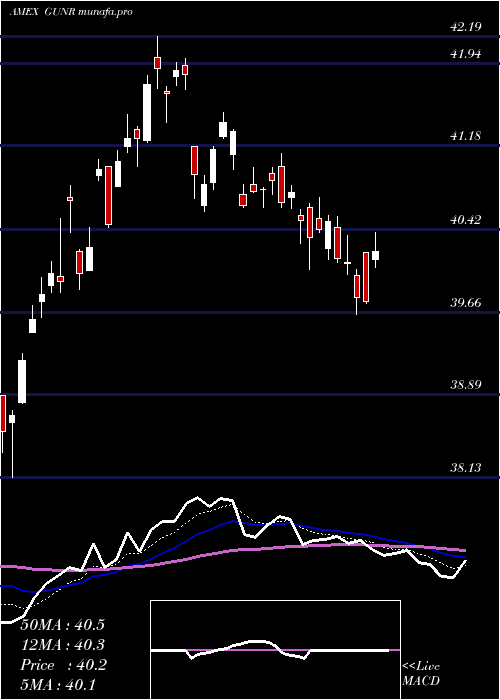Click the AMEX GUNR munafa.pro title text
This screenshot has height=700, width=500.
pyautogui.click(x=71, y=12)
